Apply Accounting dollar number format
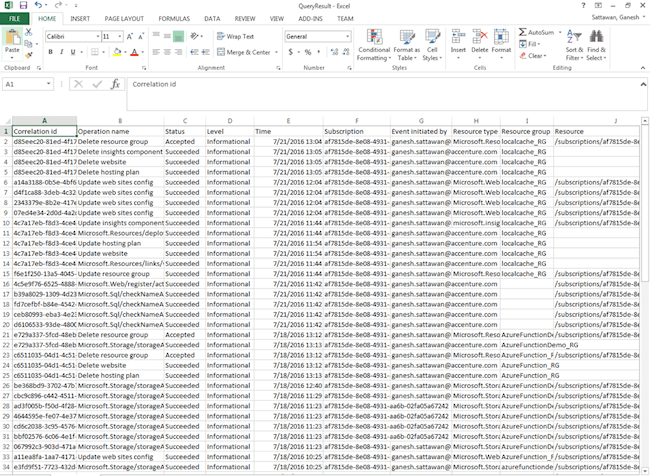Viewport: 650px width, 476px height. coord(291,52)
